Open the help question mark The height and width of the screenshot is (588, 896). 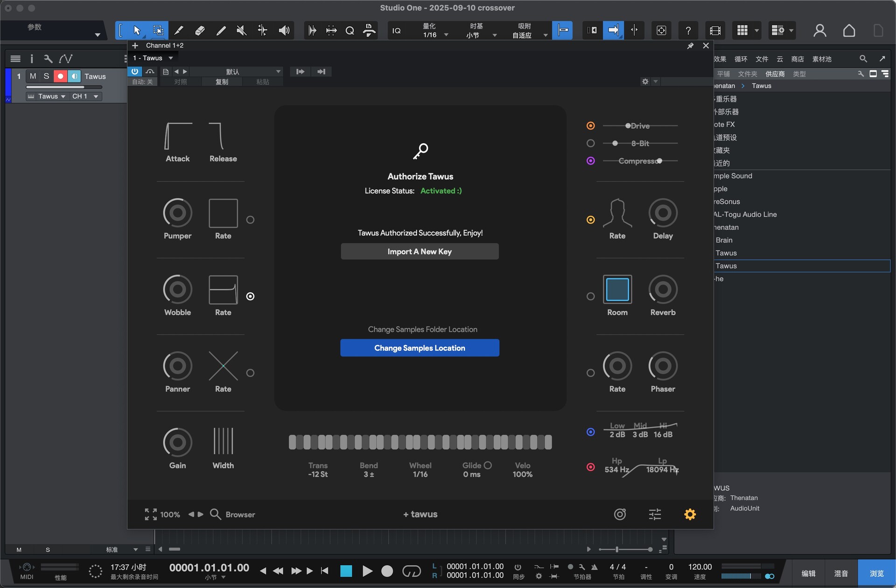[x=688, y=30]
